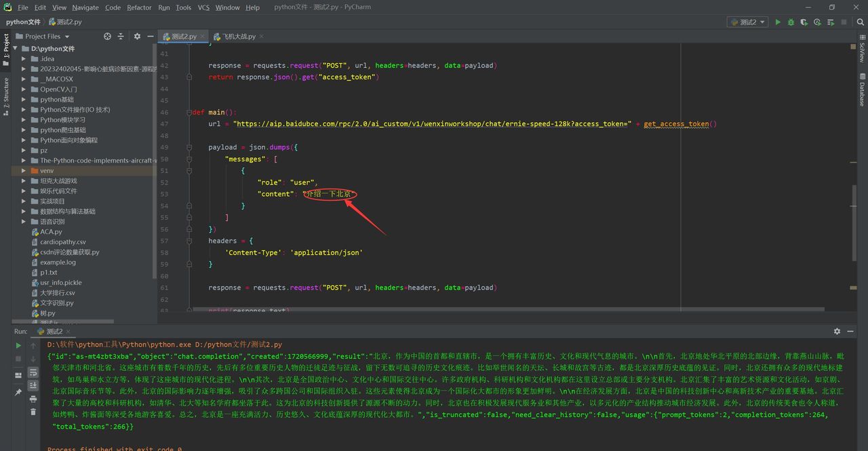
Task: Open the Run menu
Action: (164, 7)
